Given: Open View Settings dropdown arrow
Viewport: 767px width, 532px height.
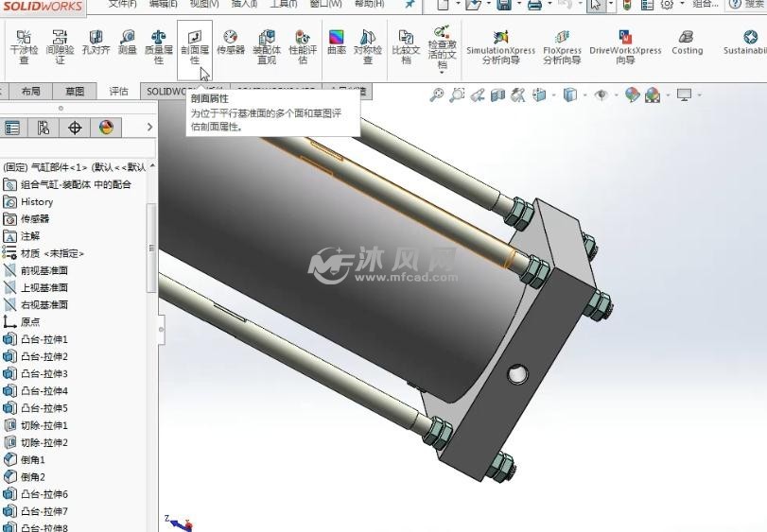Looking at the screenshot, I should (x=700, y=94).
